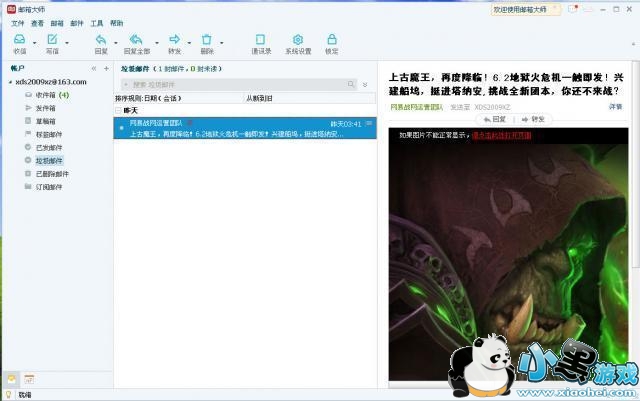Open dropdown arrow next to 写信

67,43
